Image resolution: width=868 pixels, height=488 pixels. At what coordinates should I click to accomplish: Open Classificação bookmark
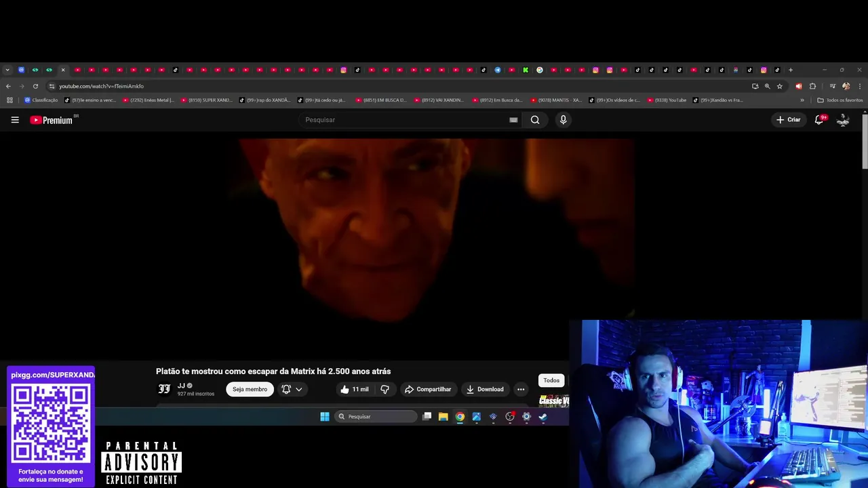(x=41, y=100)
